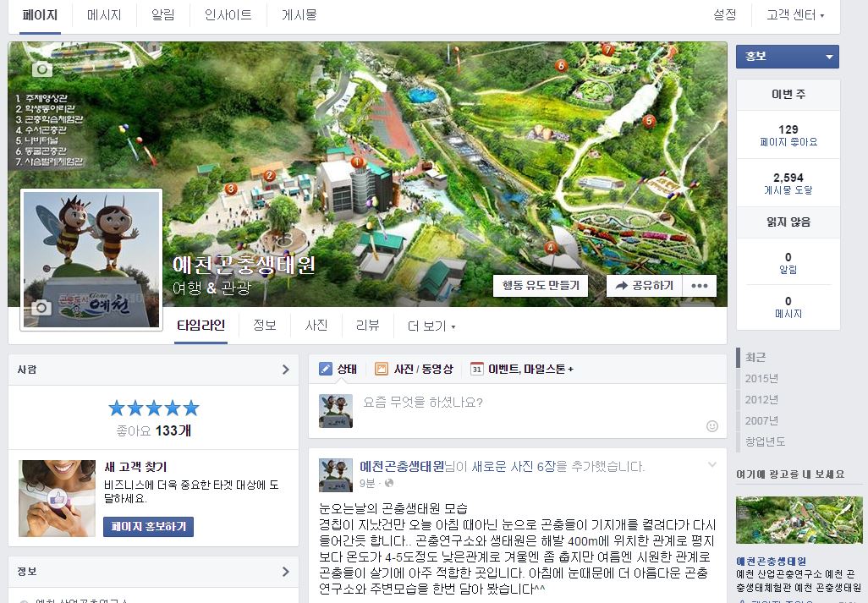The image size is (868, 603).
Task: Open the post options chevron
Action: (x=712, y=464)
